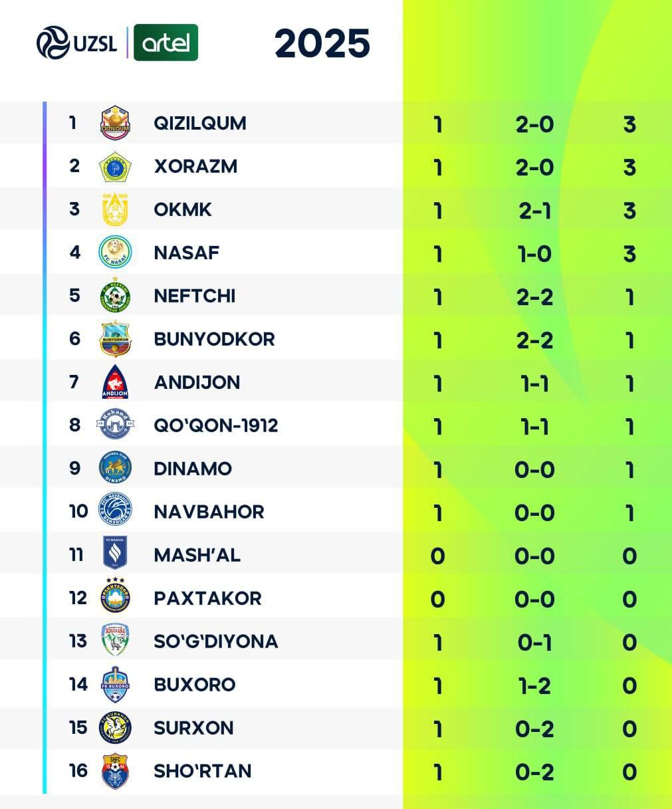Screen dimensions: 672x809
Task: Click the Paxtakor three-star crest
Action: pos(116,596)
